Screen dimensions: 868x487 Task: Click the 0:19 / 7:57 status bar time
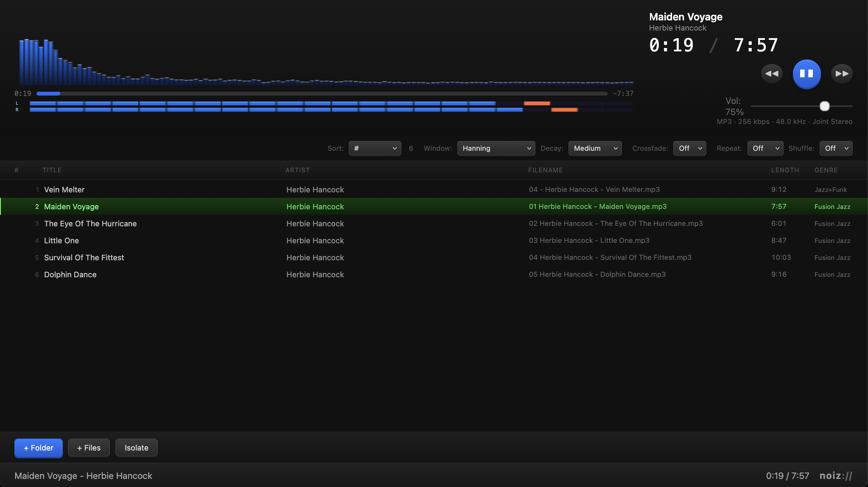point(787,476)
